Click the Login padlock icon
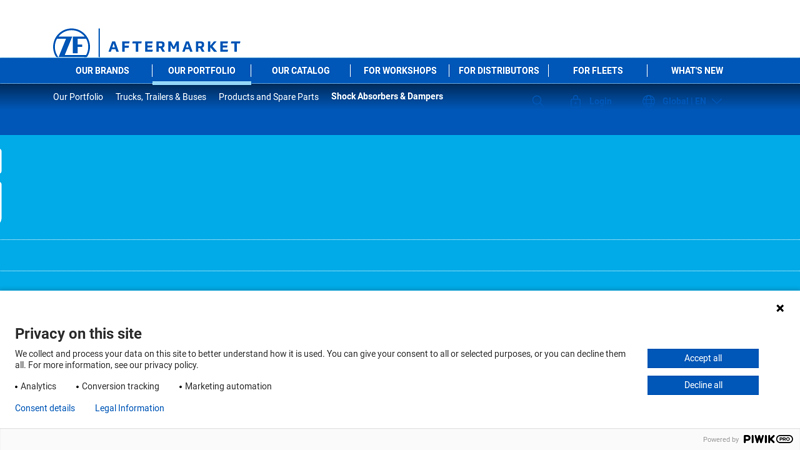Screen dimensions: 800x450 [x=576, y=101]
